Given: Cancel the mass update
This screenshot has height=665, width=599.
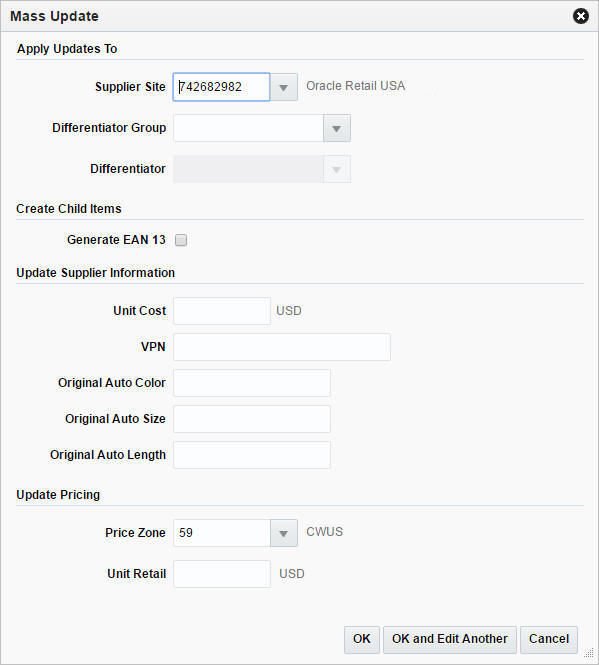Looking at the screenshot, I should [x=549, y=640].
